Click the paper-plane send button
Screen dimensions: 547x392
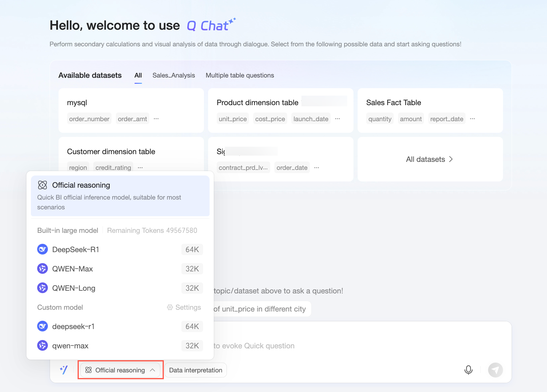coord(496,370)
